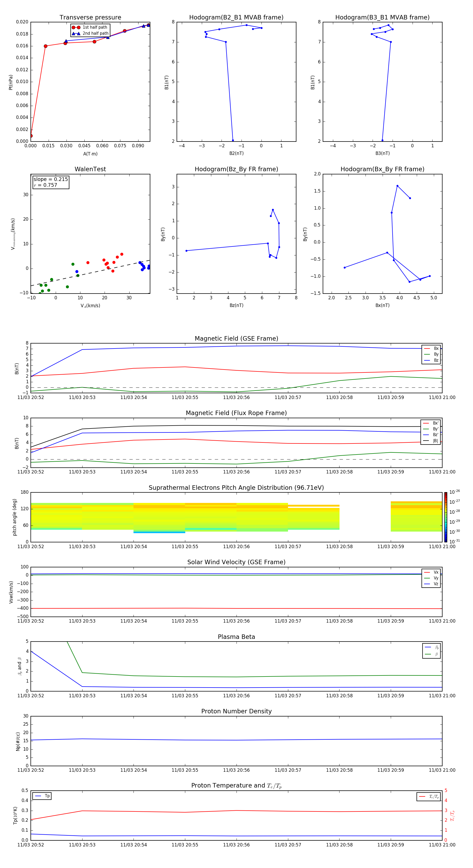
Task: Select the 'Np(#/cc)' axis label
Action: point(18,741)
